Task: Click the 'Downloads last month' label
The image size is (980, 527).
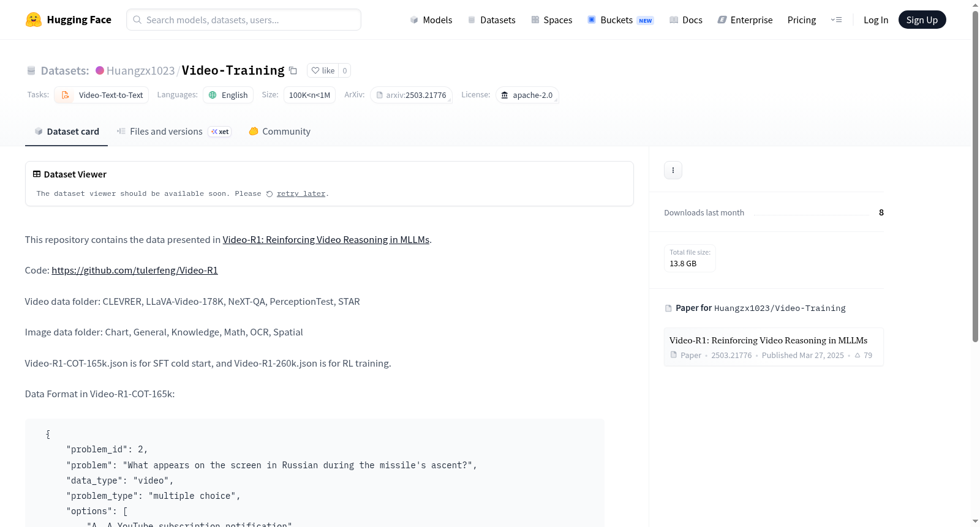Action: tap(704, 212)
